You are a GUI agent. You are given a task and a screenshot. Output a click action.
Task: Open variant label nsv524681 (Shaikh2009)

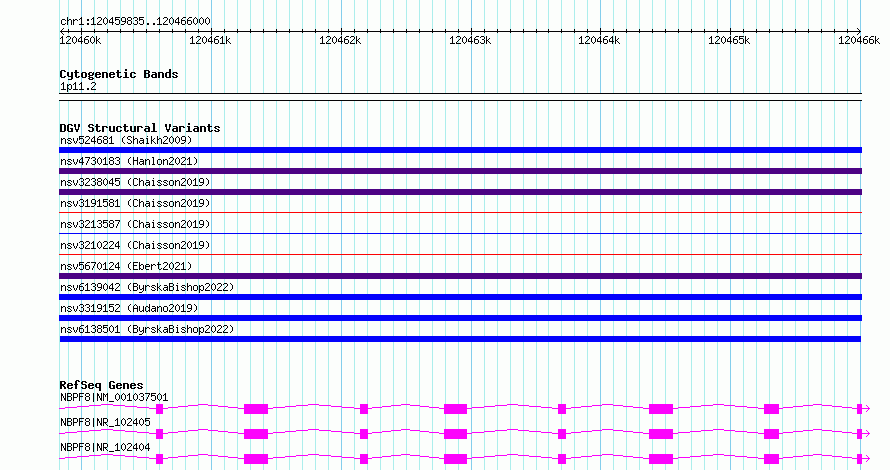(126, 140)
